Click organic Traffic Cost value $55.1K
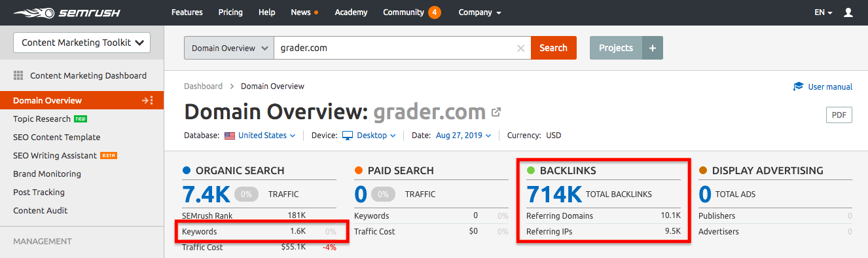Screen dimensions: 868x258 294,247
